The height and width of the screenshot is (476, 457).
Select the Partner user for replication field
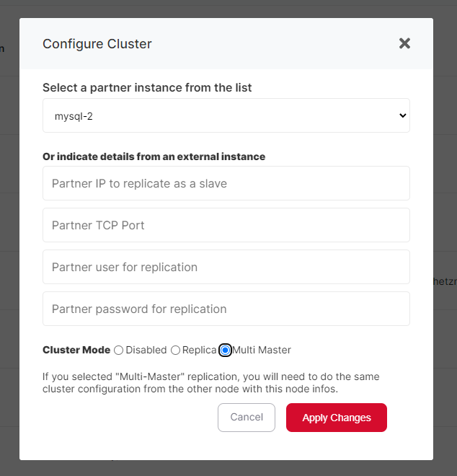[x=226, y=267]
